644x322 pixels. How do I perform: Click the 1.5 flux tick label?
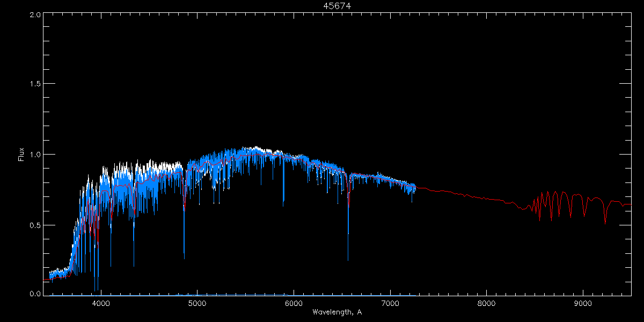click(33, 84)
